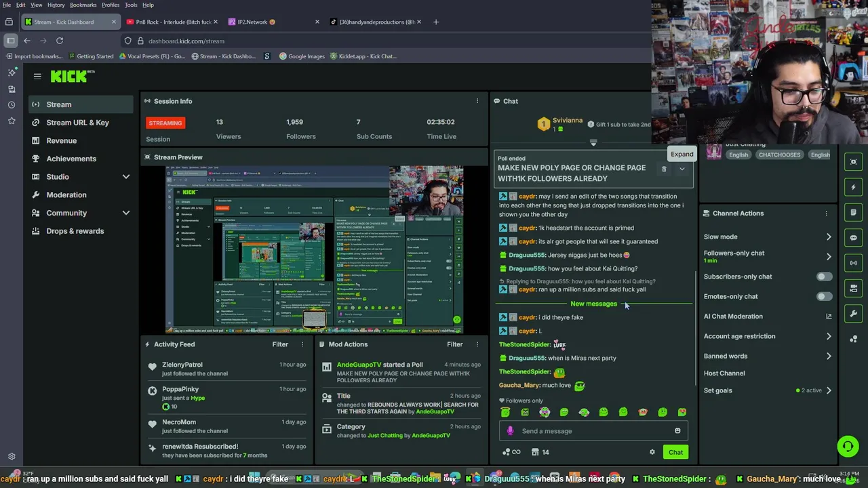This screenshot has height=488, width=868.
Task: Click the wrench icon in right sidebar
Action: coord(853,314)
